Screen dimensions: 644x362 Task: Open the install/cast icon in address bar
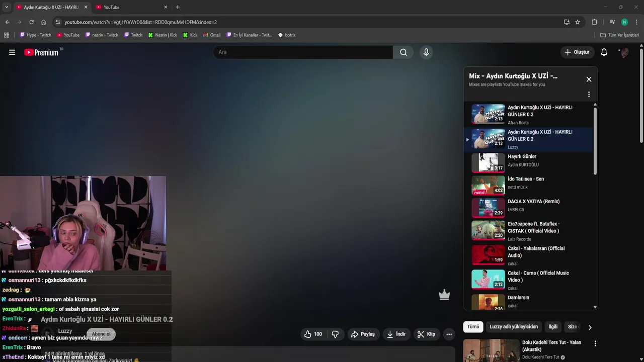click(x=567, y=22)
